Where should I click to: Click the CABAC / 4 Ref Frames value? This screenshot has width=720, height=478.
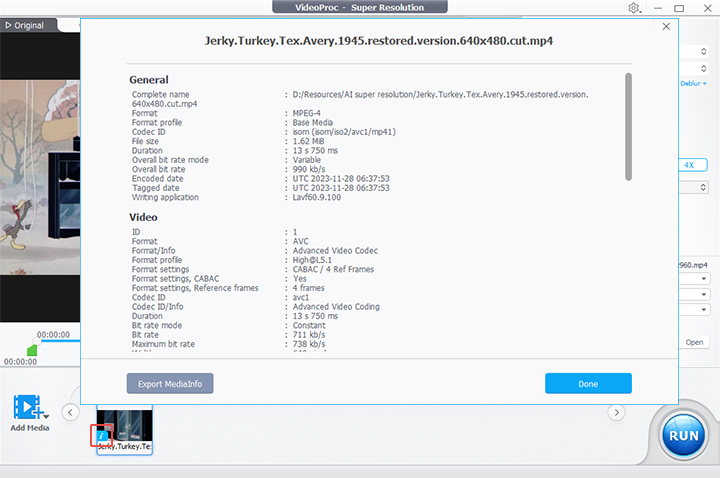click(333, 269)
